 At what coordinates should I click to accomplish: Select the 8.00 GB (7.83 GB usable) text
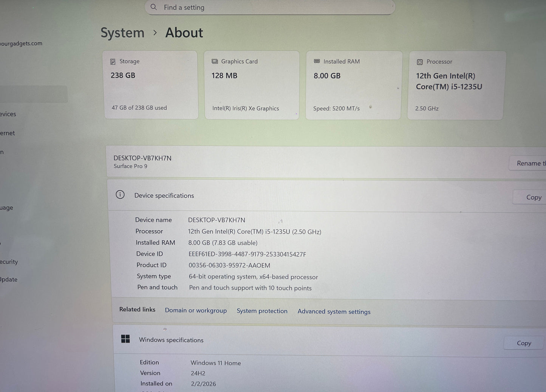pyautogui.click(x=223, y=243)
